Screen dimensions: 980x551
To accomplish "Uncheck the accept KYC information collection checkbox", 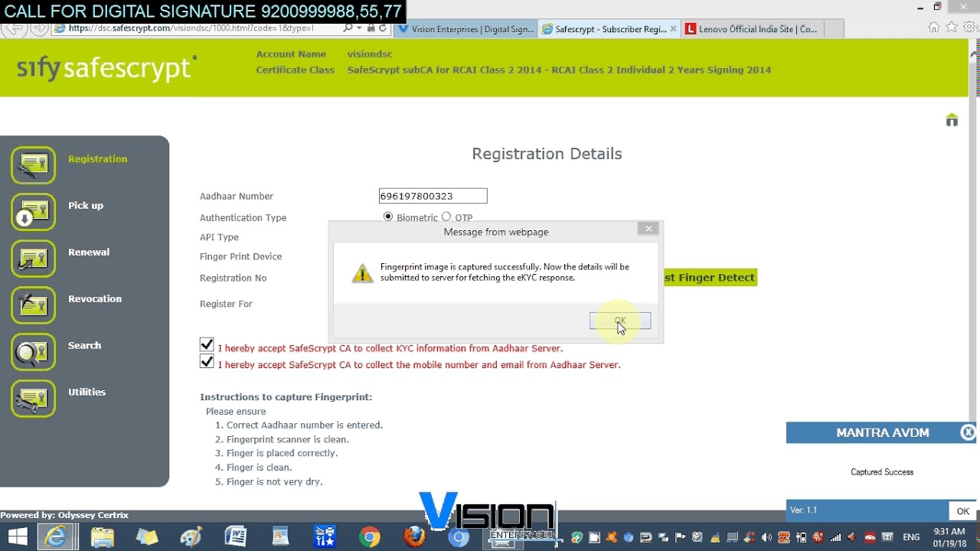I will 207,344.
